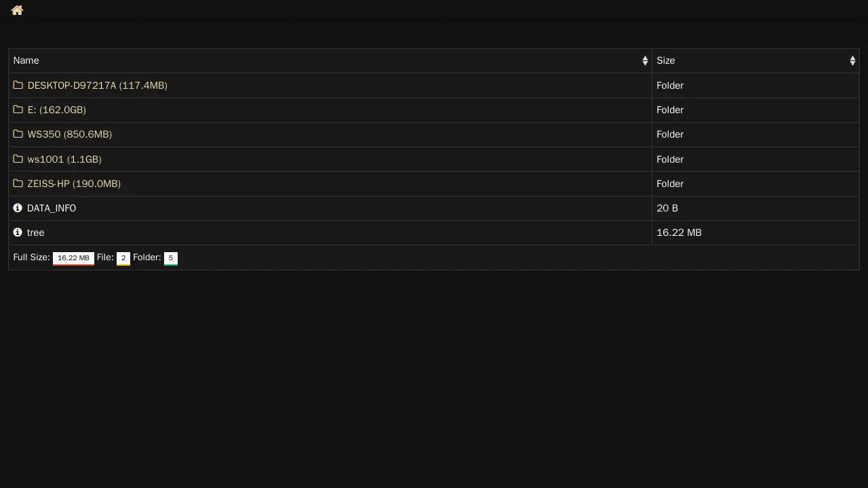Open the E: (162.0GB) folder
Screen dimensions: 868x488
[x=56, y=110]
